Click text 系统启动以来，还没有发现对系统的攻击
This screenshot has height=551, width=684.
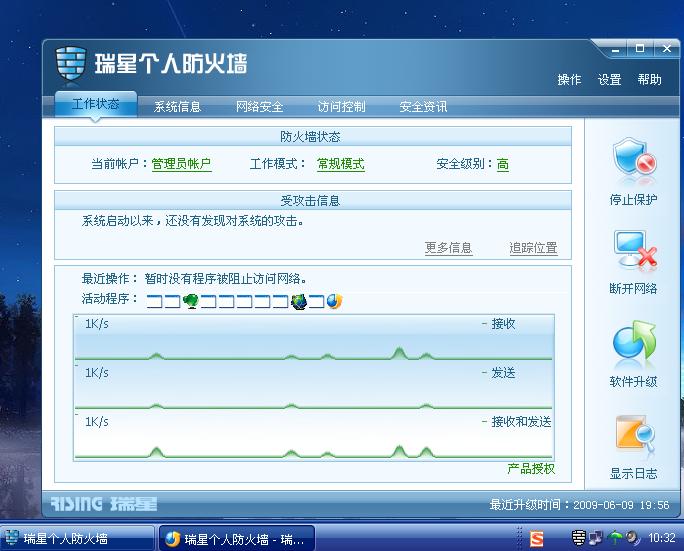point(192,221)
